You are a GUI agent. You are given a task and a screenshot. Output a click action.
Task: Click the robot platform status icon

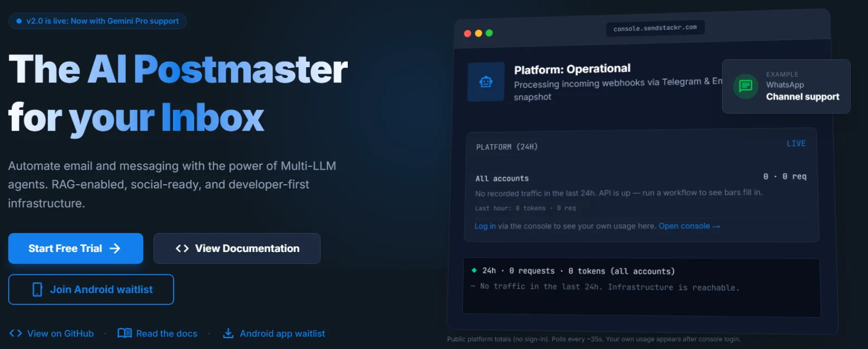click(486, 82)
